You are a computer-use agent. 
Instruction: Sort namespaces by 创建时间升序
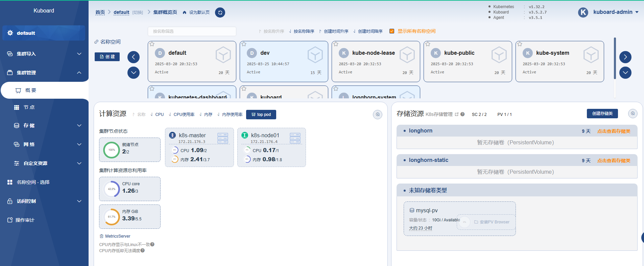coord(334,31)
